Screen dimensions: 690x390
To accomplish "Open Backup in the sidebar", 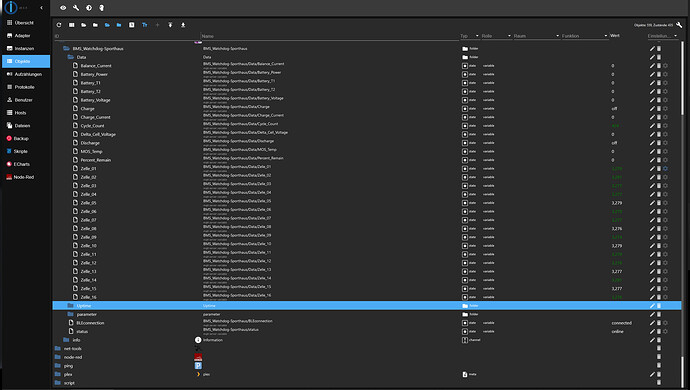I will click(26, 138).
